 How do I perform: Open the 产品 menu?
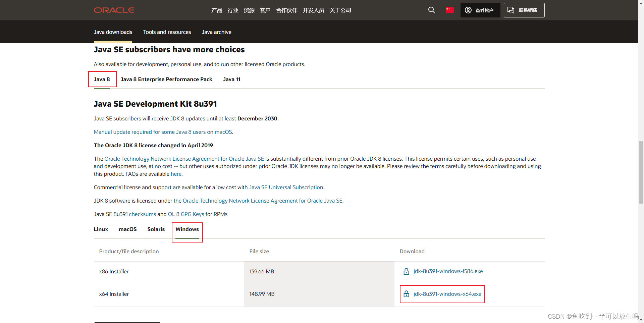(217, 10)
